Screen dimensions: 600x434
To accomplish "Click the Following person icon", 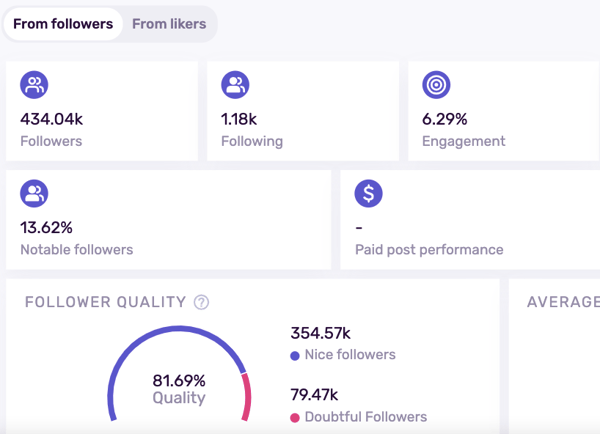I will pyautogui.click(x=235, y=86).
